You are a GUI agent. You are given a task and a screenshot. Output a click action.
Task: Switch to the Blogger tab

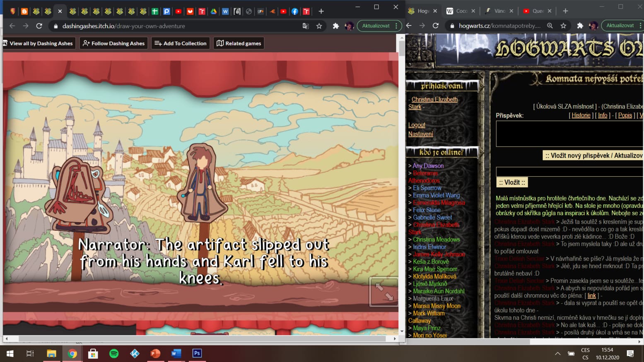click(24, 11)
